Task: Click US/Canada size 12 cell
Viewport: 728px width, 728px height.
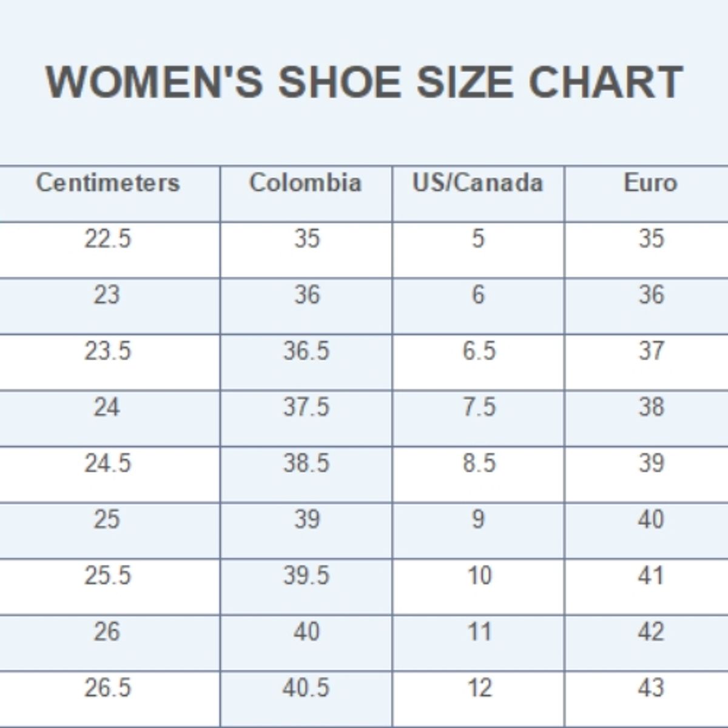Action: [479, 689]
